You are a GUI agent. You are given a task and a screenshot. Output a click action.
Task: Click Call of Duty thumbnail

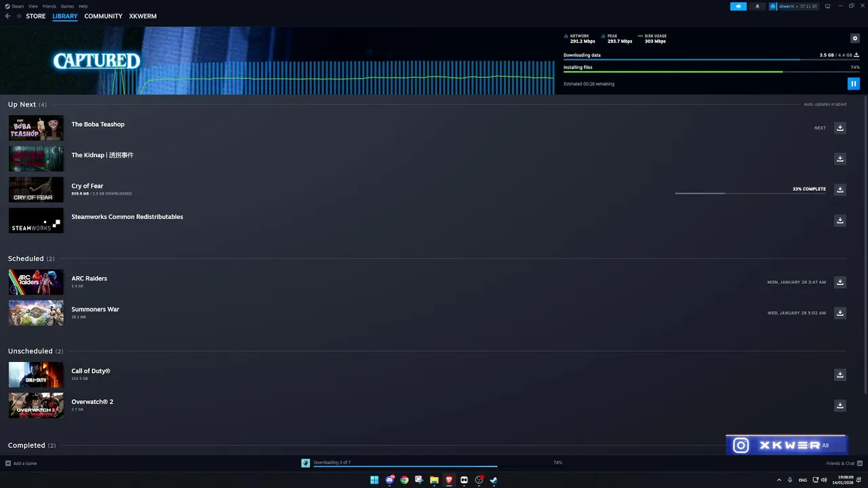[x=36, y=375]
